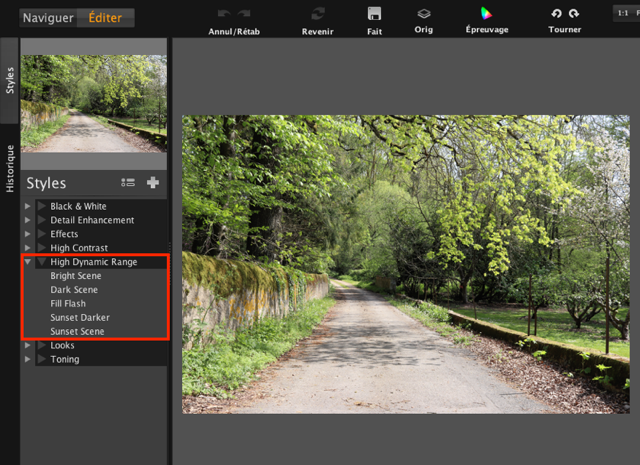Viewport: 640px width, 465px height.
Task: Click the preview thumbnail in Styles panel
Action: click(x=93, y=104)
